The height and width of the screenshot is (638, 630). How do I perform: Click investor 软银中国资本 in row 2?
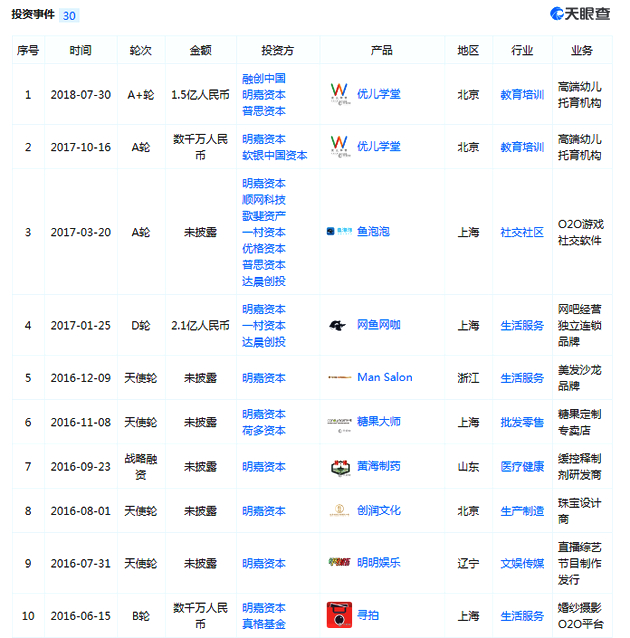275,155
